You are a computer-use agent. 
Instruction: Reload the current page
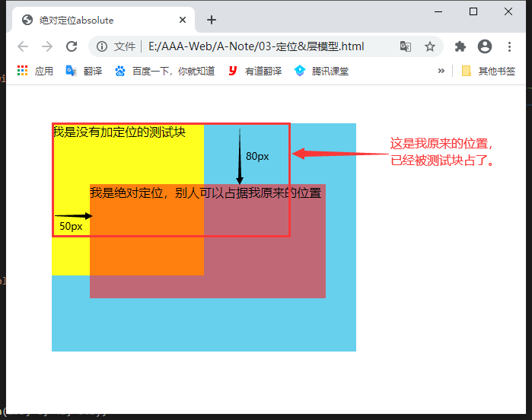click(x=72, y=46)
